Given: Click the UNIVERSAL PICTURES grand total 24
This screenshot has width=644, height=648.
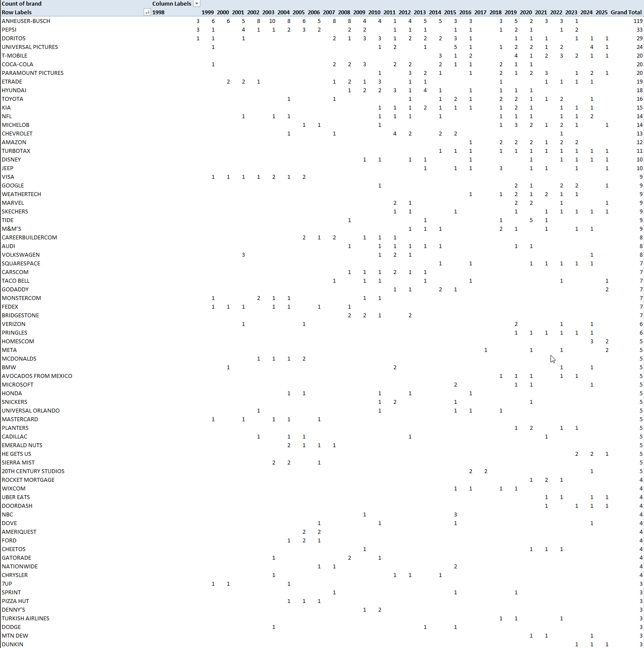Looking at the screenshot, I should (x=639, y=47).
